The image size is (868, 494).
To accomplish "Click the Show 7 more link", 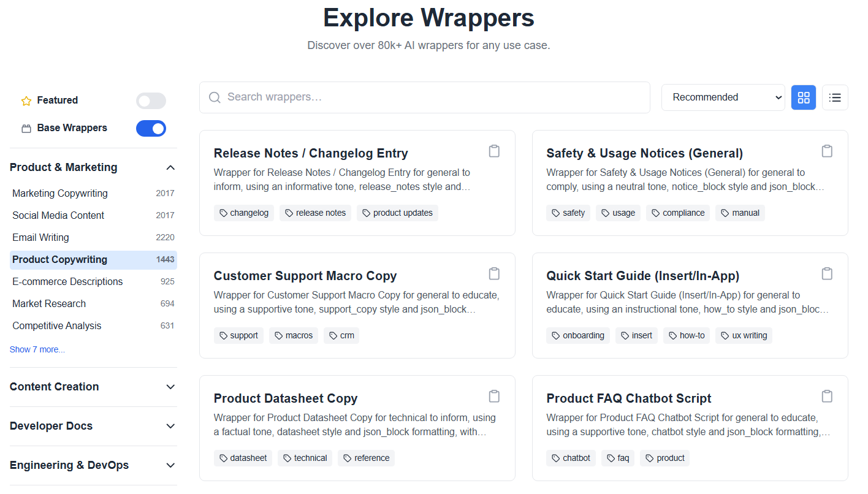I will [37, 349].
